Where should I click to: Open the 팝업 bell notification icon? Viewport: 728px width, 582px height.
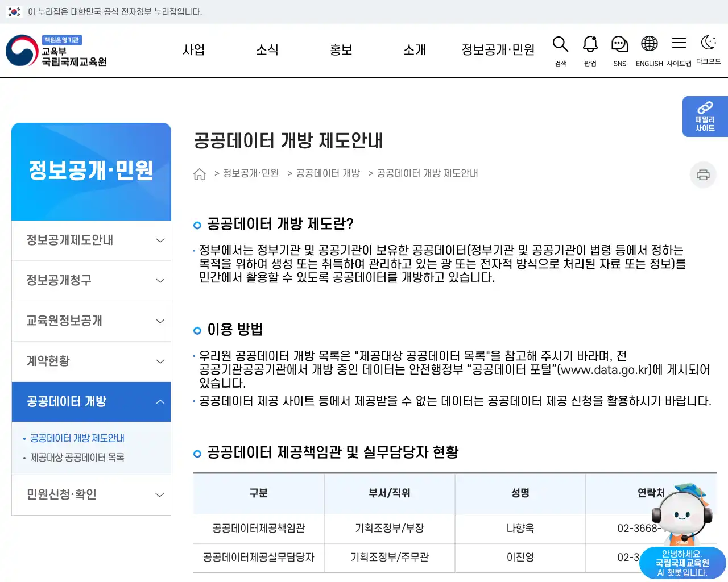[590, 44]
